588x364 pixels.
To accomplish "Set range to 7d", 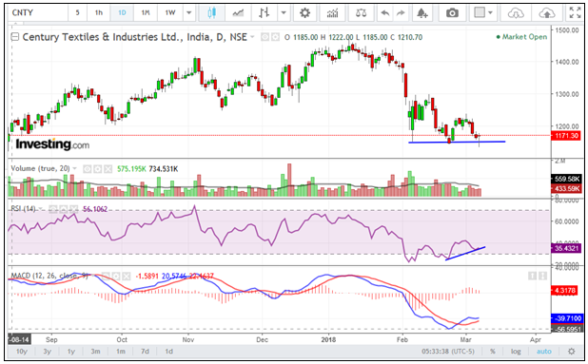I will pos(145,352).
